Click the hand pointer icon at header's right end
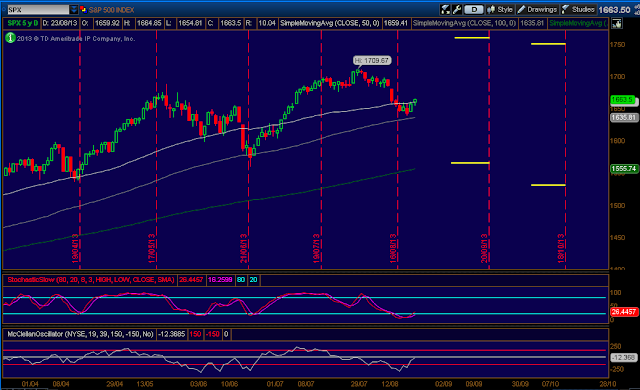Viewport: 640px width, 390px height. pos(617,24)
